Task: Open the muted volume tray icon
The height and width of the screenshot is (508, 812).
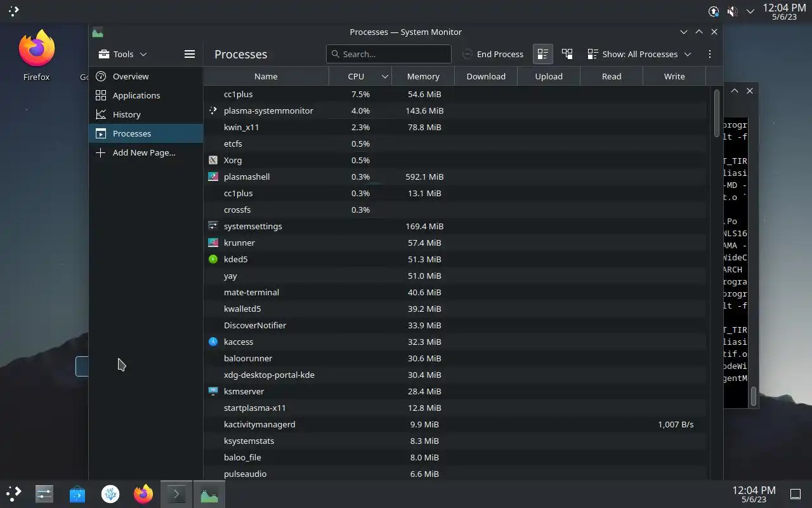Action: [x=731, y=11]
